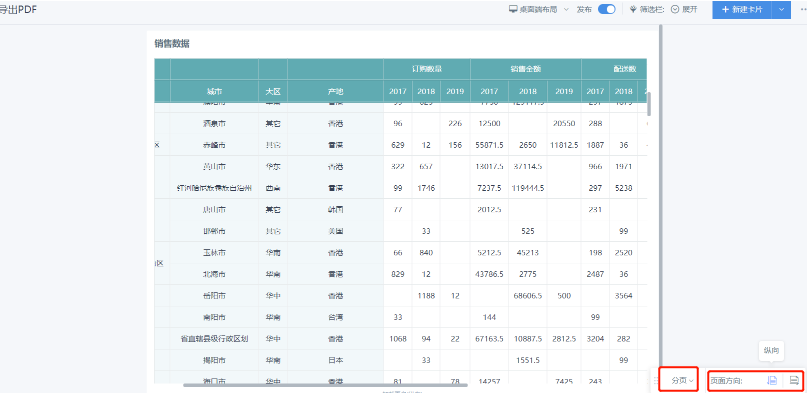Click the 展开 filter bar link
This screenshot has width=807, height=393.
point(690,9)
